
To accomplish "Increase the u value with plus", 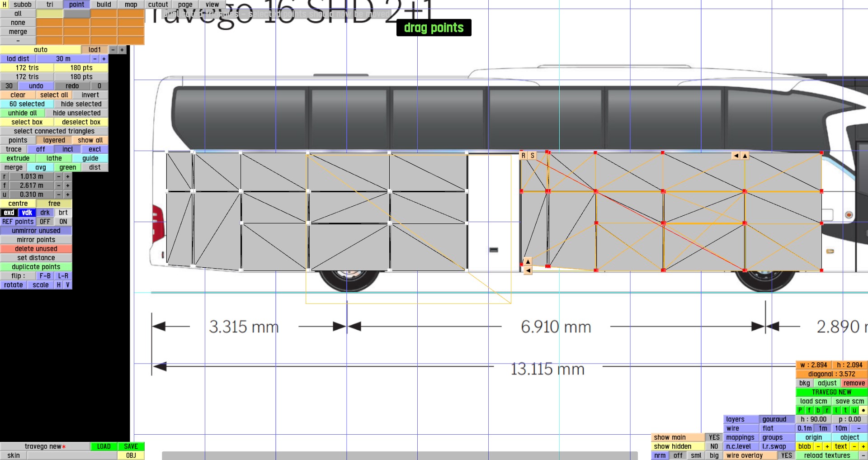I will (x=68, y=194).
